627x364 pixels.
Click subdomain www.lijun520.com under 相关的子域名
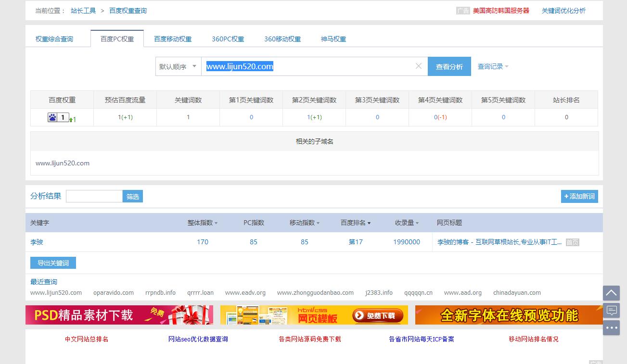click(x=63, y=163)
